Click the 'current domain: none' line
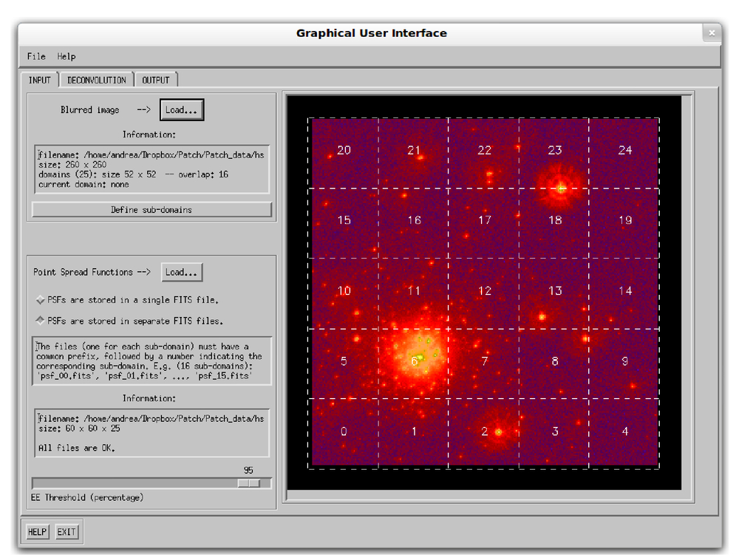Image resolution: width=736 pixels, height=560 pixels. tap(84, 185)
